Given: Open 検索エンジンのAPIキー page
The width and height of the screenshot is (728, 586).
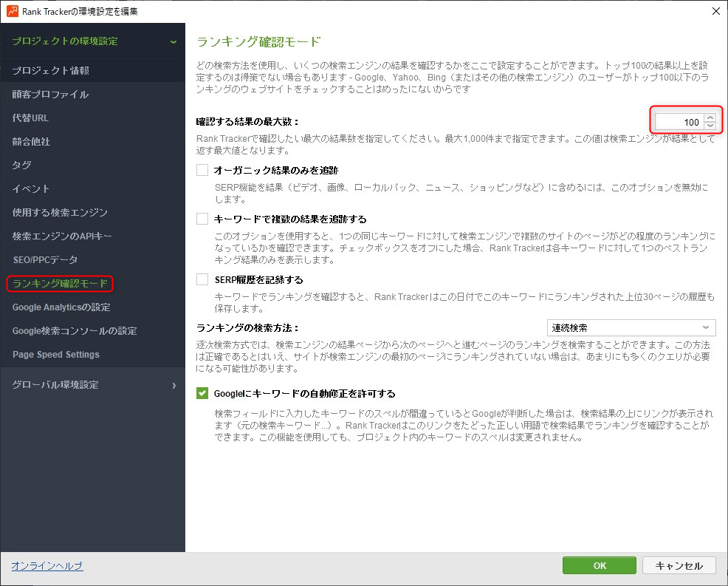Looking at the screenshot, I should pyautogui.click(x=62, y=236).
